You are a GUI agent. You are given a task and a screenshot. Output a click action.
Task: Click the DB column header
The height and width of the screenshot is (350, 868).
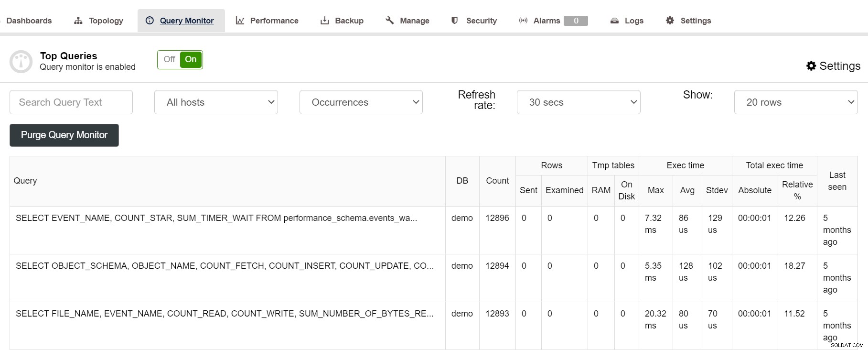[x=462, y=181]
